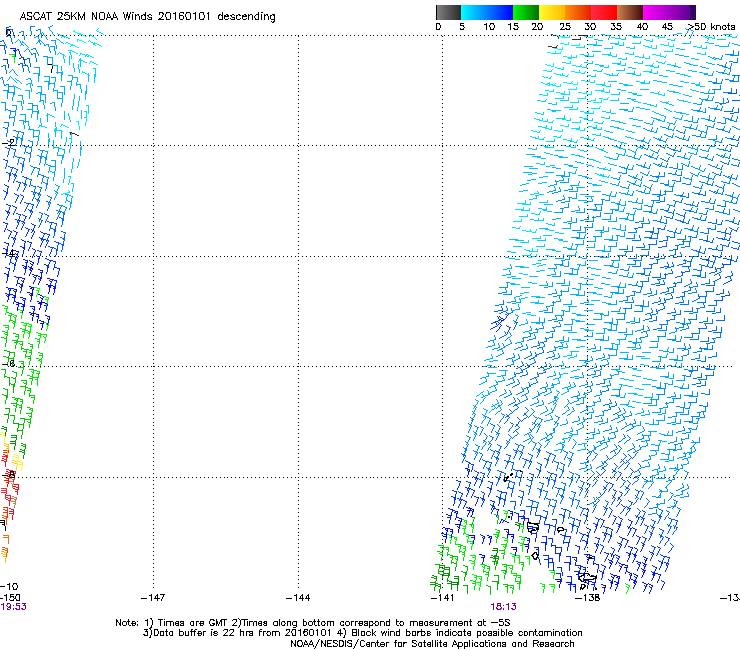Click the -144 longitude axis label
This screenshot has height=650, width=740.
[298, 598]
